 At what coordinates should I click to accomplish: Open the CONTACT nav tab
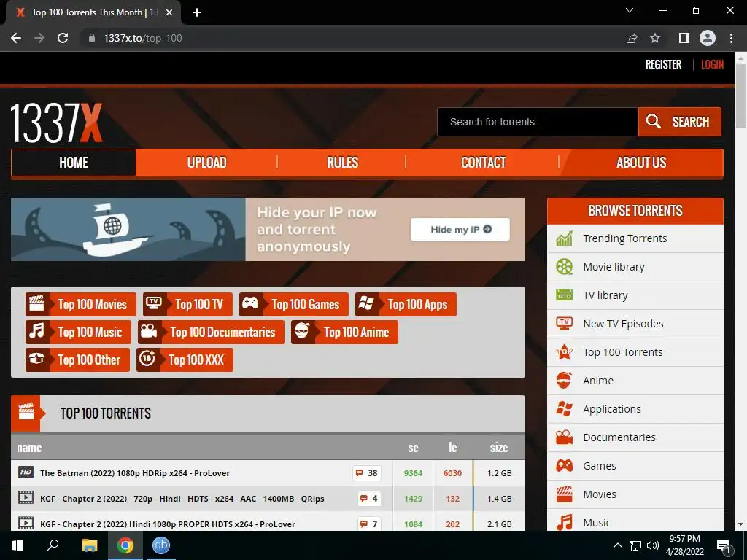pos(483,163)
